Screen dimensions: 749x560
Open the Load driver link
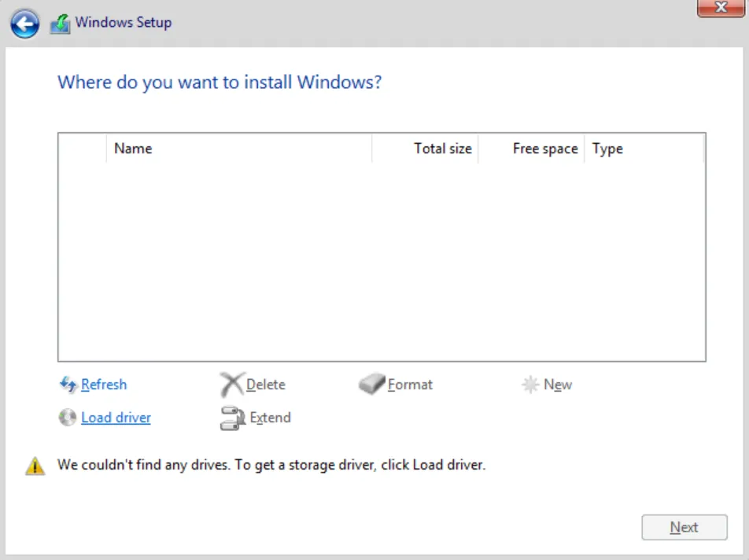tap(116, 418)
